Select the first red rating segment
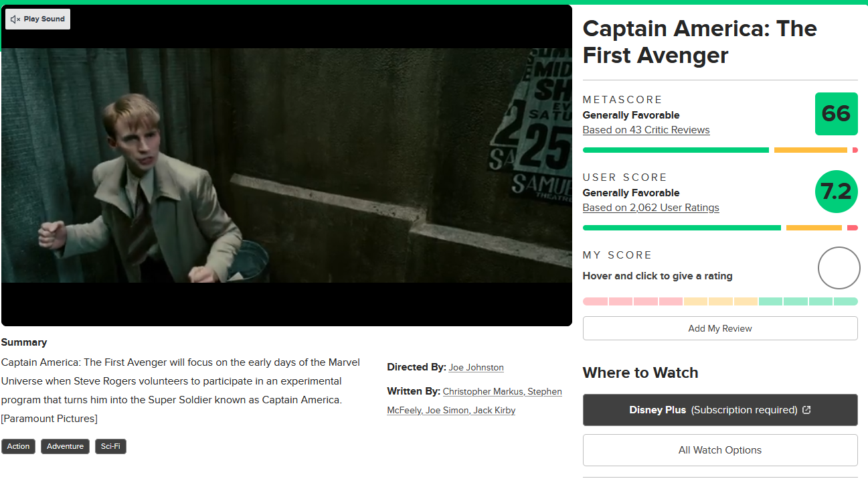The image size is (868, 485). [x=595, y=301]
